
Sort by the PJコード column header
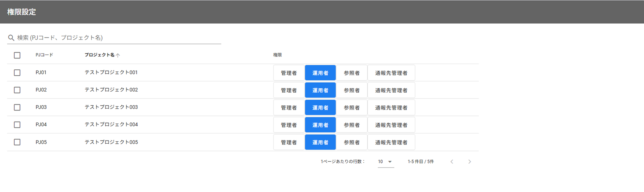(44, 55)
